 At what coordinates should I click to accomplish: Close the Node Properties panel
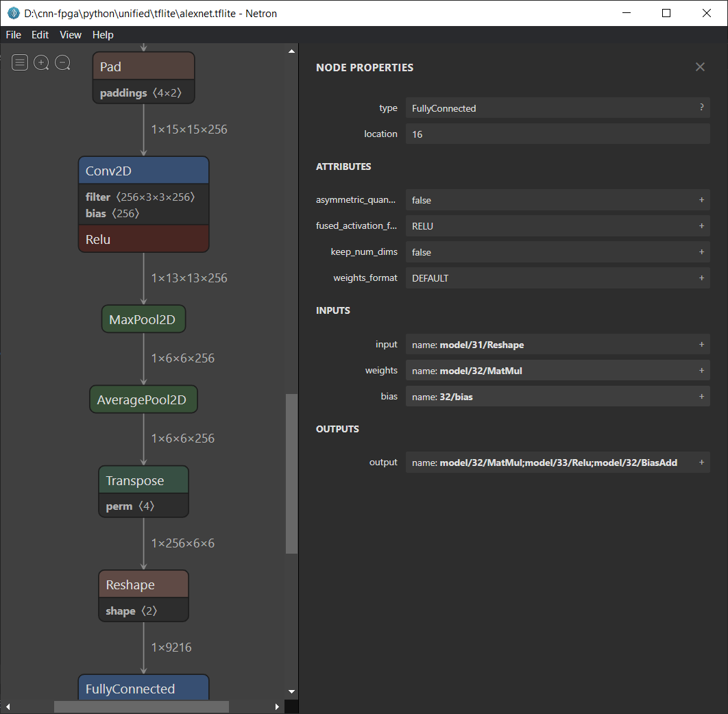tap(700, 67)
